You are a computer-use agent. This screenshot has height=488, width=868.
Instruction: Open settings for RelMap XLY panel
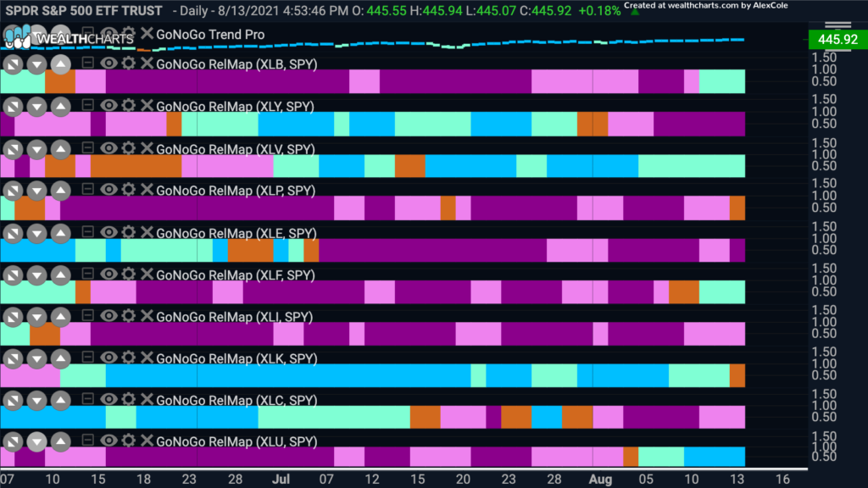[129, 105]
